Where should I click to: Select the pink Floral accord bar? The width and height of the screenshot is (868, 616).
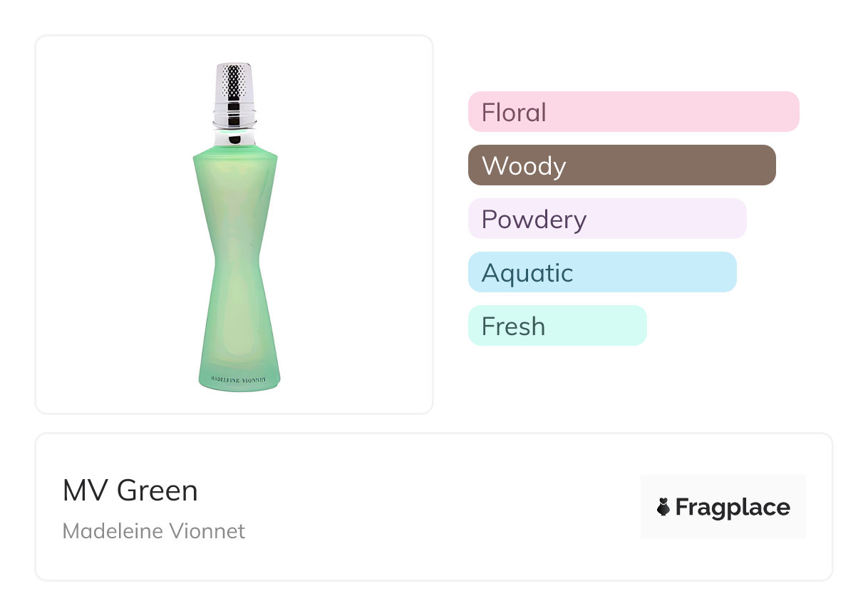click(634, 112)
